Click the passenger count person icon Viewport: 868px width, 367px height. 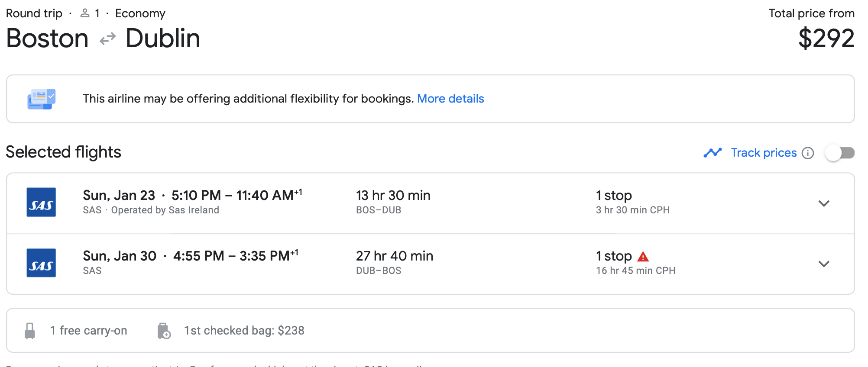(85, 13)
